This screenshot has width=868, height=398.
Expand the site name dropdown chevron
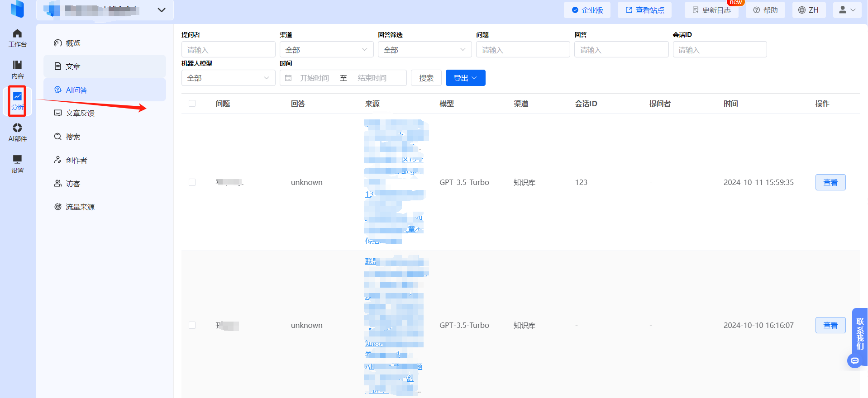162,10
